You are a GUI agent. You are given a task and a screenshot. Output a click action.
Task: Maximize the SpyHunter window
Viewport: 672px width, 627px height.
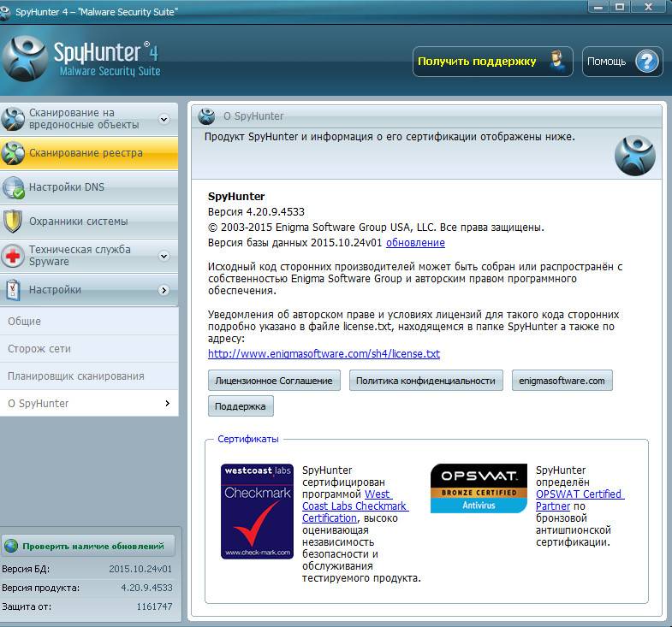pos(619,7)
